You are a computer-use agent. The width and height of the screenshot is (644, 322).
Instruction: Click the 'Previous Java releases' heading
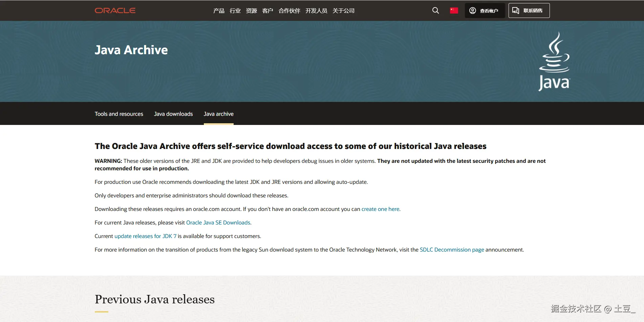click(x=155, y=299)
